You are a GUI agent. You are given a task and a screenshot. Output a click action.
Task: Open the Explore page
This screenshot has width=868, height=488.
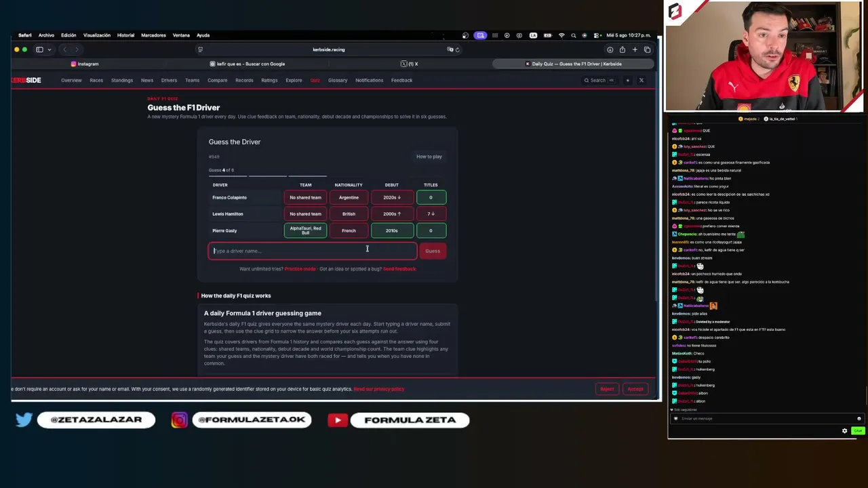[294, 80]
